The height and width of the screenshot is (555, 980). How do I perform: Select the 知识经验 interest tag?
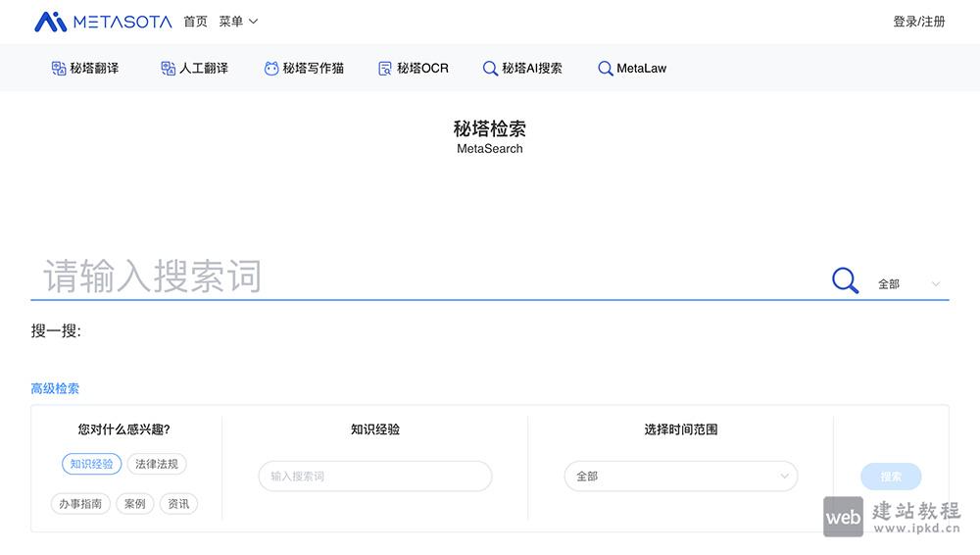(91, 464)
